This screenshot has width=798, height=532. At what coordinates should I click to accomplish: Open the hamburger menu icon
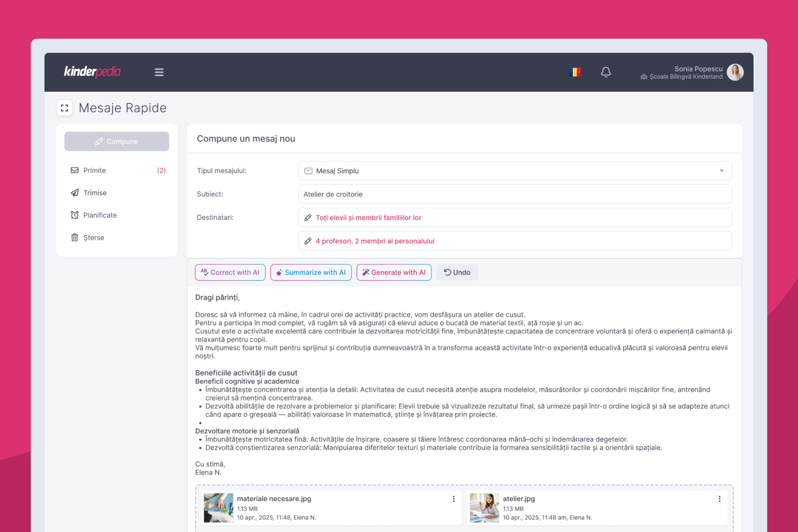(x=159, y=72)
